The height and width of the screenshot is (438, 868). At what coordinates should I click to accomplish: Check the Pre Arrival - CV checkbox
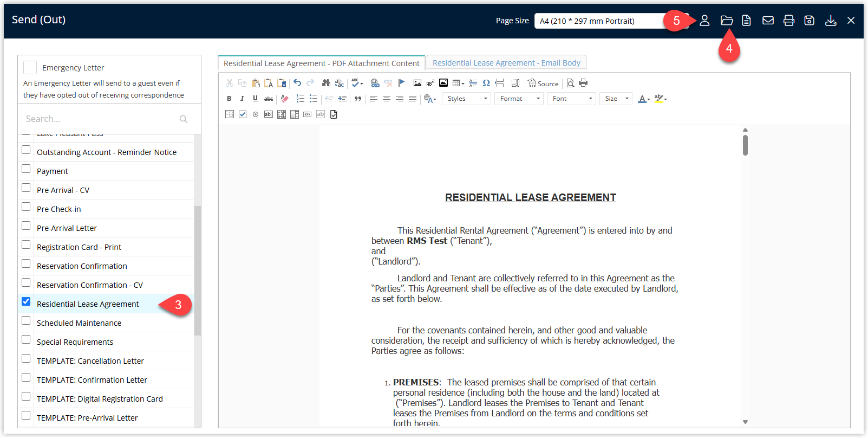[x=26, y=188]
